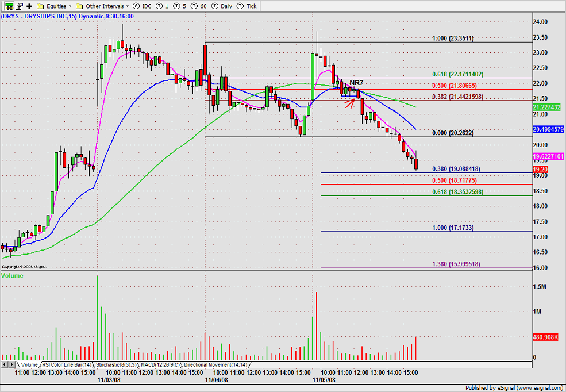Image resolution: width=566 pixels, height=392 pixels.
Task: Open the Equities folder dropdown
Action: (54, 6)
